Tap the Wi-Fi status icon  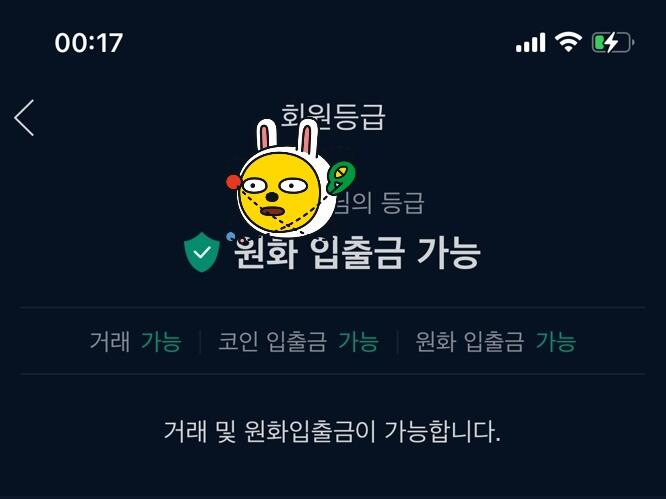coord(568,42)
